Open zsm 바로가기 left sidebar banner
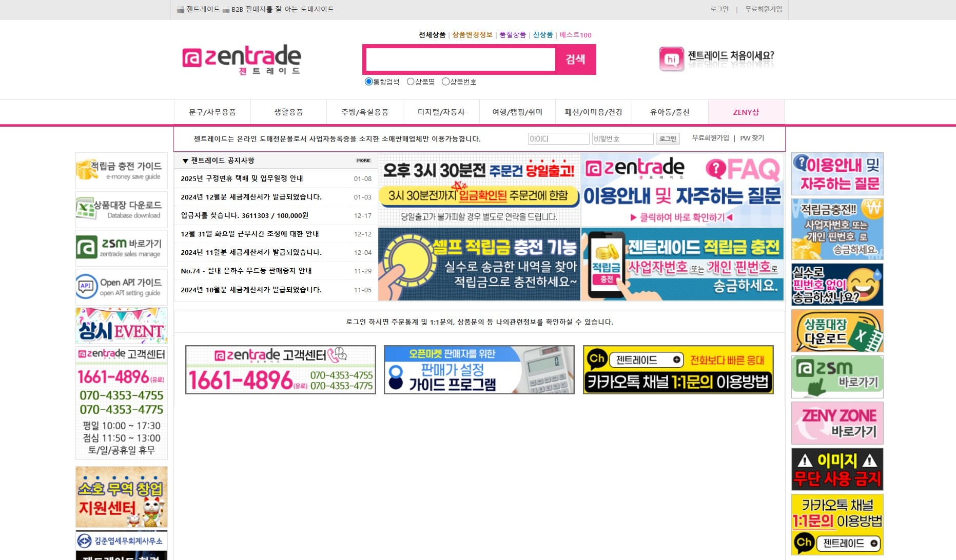 [x=122, y=248]
